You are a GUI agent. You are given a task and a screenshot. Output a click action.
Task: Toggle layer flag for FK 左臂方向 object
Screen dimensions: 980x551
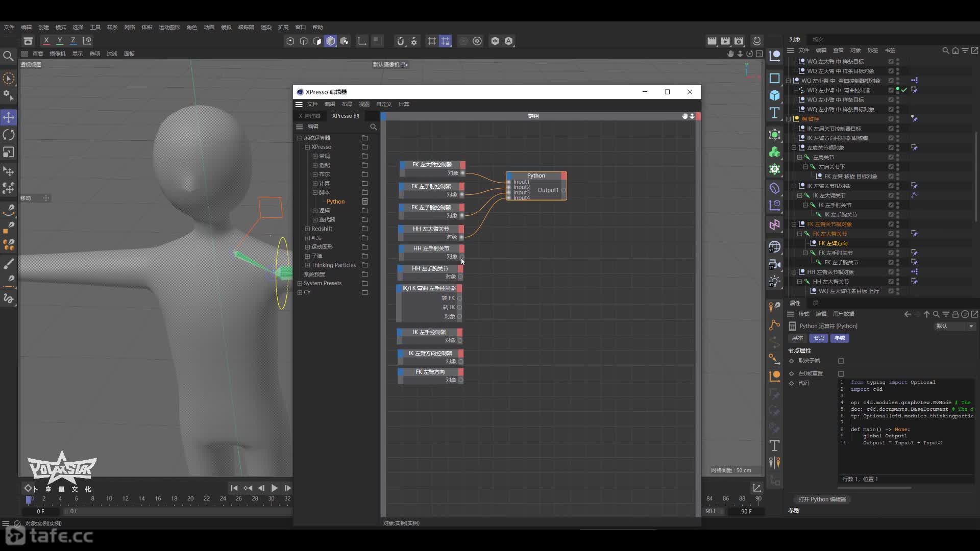pyautogui.click(x=891, y=243)
